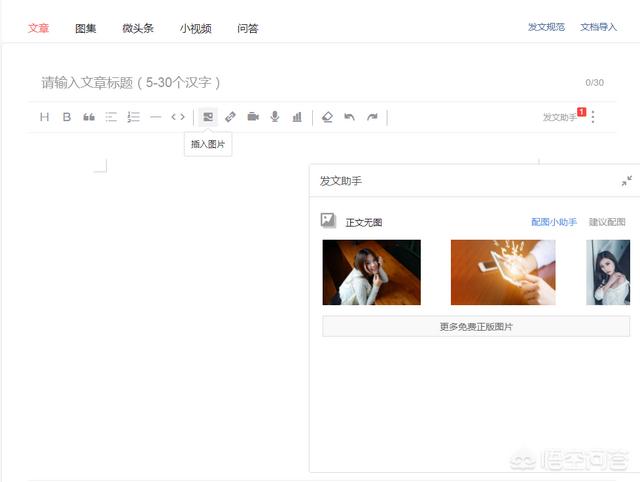Switch to the 文章 tab

click(x=38, y=28)
